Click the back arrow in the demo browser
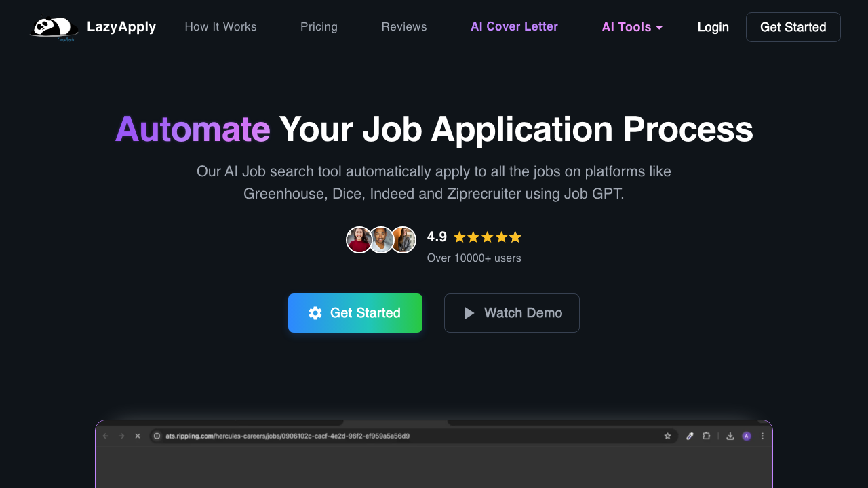 point(106,436)
